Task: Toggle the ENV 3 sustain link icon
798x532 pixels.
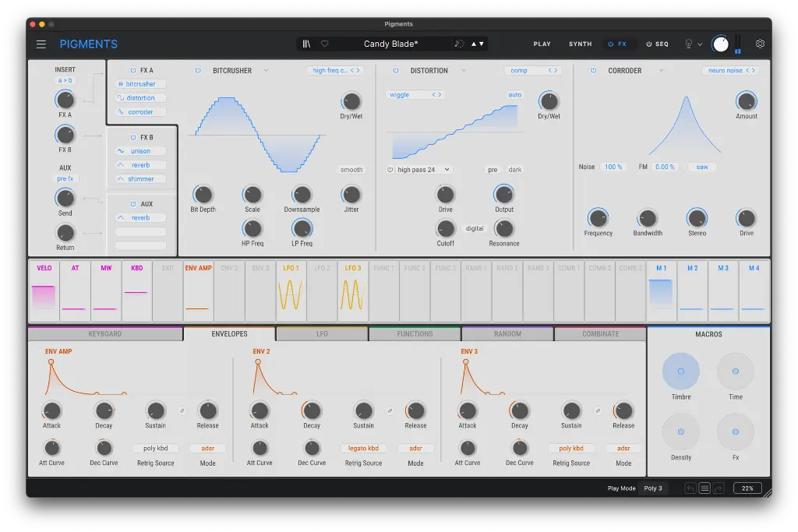Action: coord(598,411)
